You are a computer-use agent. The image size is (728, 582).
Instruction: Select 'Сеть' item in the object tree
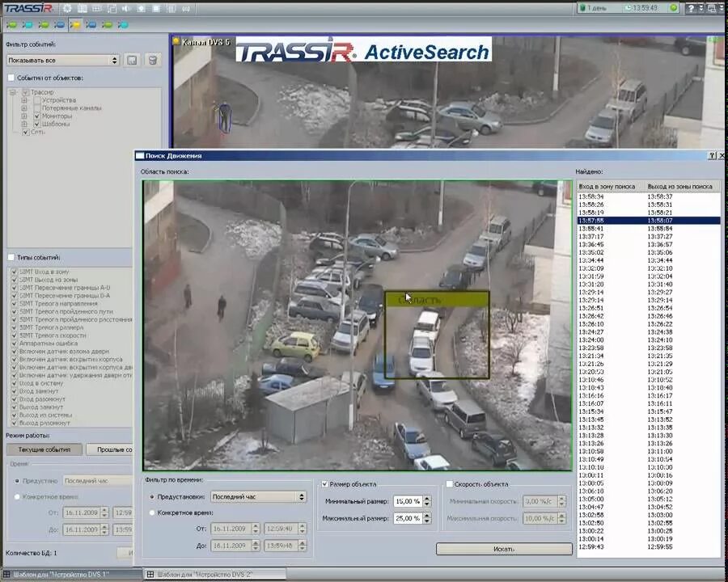pos(37,132)
